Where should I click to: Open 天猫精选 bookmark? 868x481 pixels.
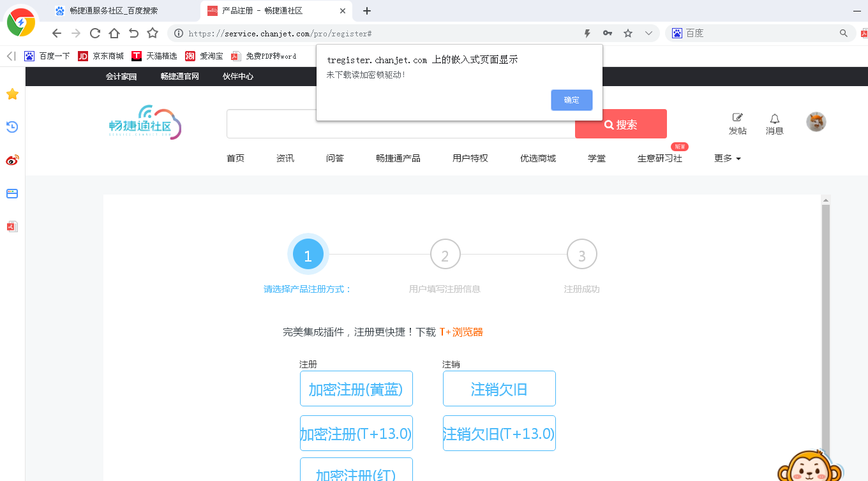(x=154, y=56)
